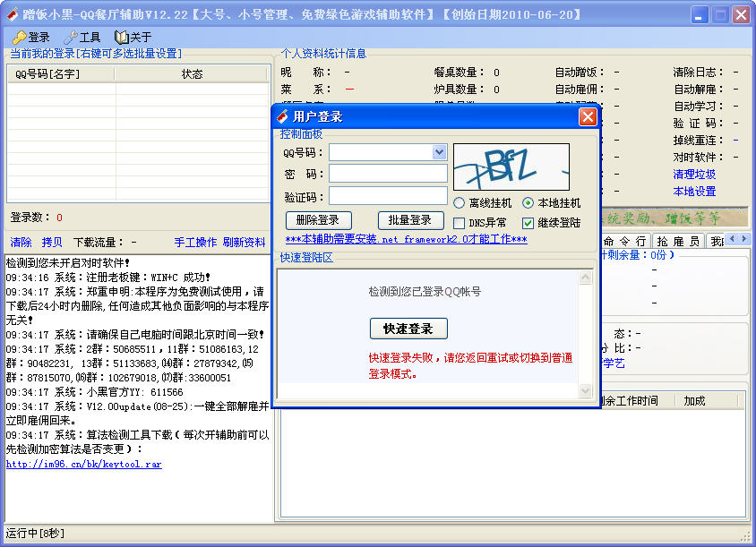Click the 用户登录 dialog title icon
The height and width of the screenshot is (547, 756).
[x=283, y=116]
